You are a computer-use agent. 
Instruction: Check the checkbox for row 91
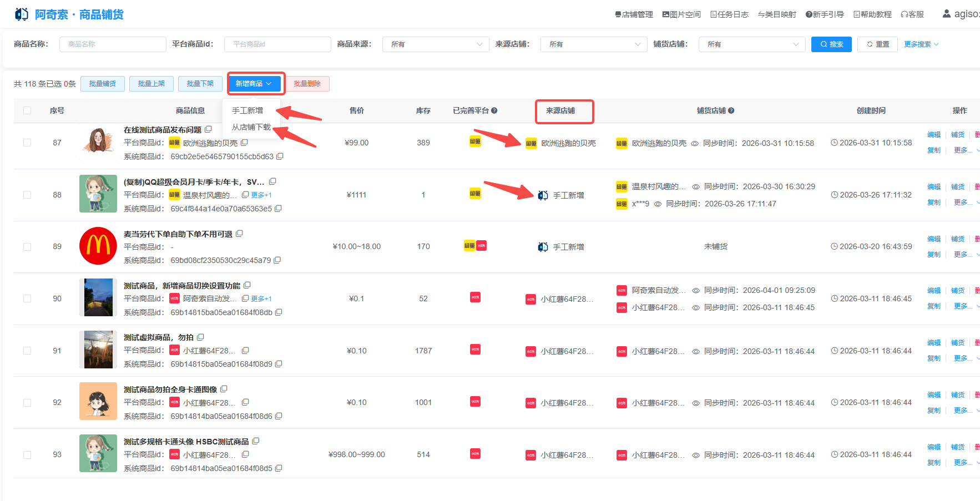(x=27, y=351)
